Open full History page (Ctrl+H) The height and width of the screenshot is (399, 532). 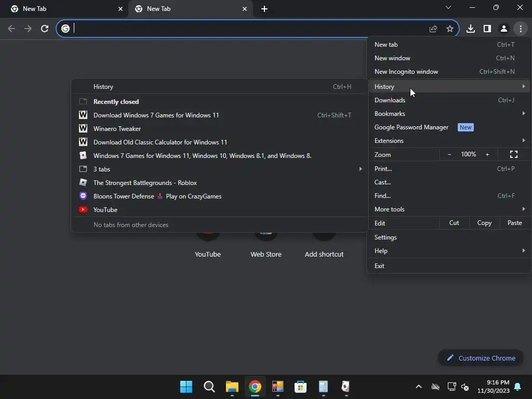click(x=220, y=87)
